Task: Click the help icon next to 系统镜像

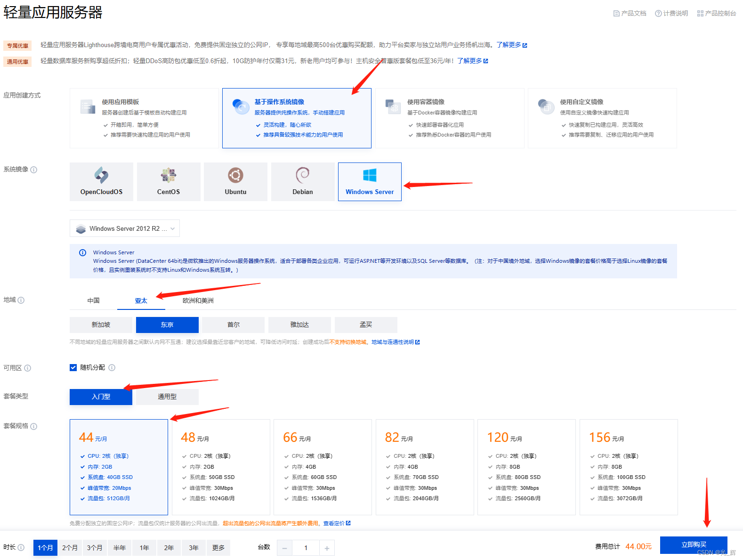Action: [x=34, y=170]
